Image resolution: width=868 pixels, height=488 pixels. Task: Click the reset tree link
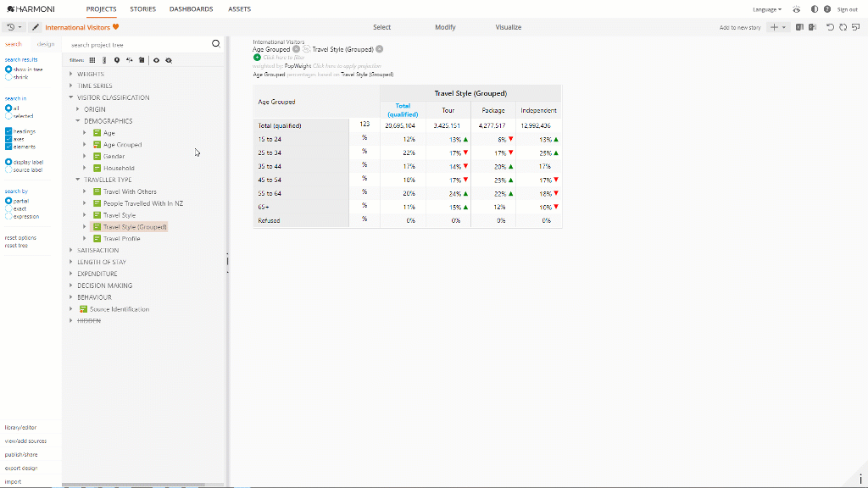[x=16, y=245]
